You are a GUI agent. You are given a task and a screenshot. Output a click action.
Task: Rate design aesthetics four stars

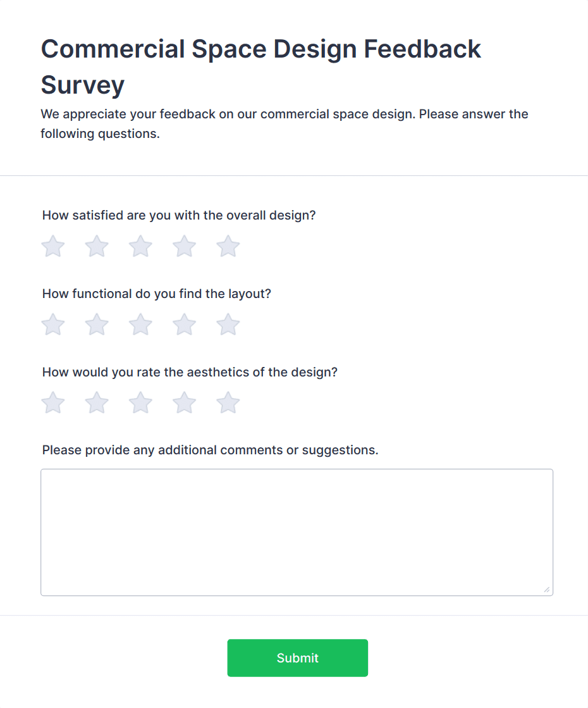click(x=184, y=403)
